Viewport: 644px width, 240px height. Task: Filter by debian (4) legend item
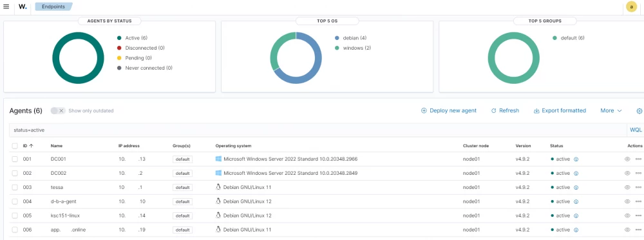click(351, 38)
